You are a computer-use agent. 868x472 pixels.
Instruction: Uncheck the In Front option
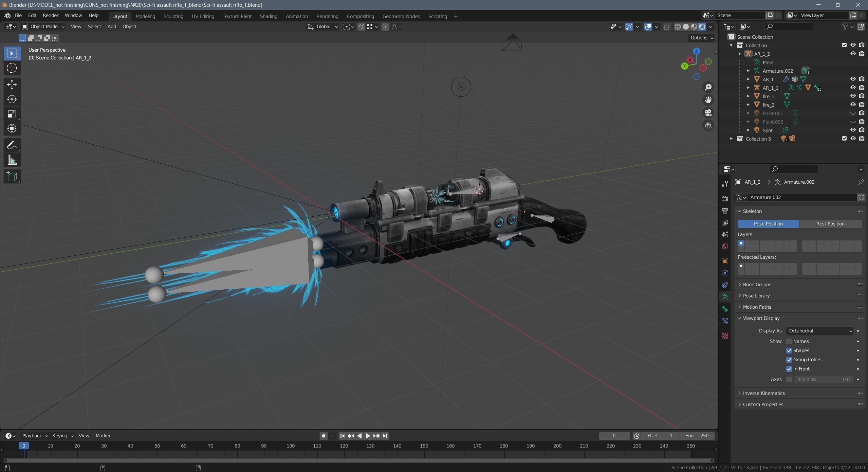tap(789, 369)
